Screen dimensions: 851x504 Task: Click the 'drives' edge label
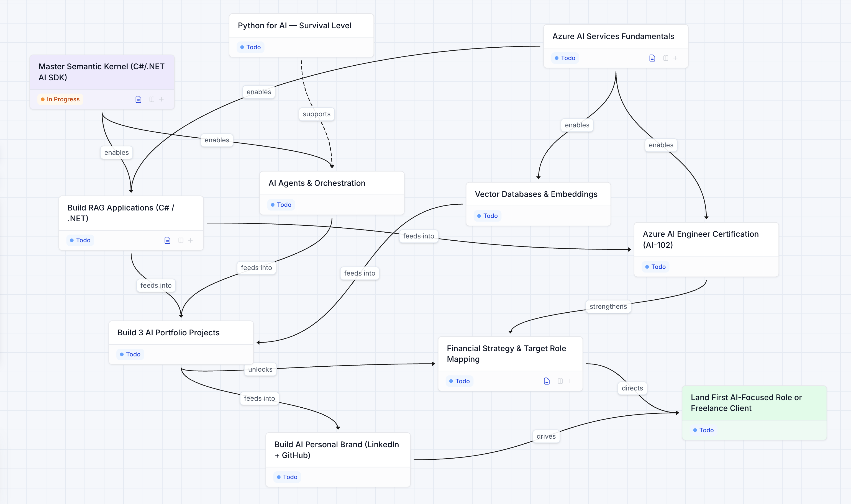point(546,436)
